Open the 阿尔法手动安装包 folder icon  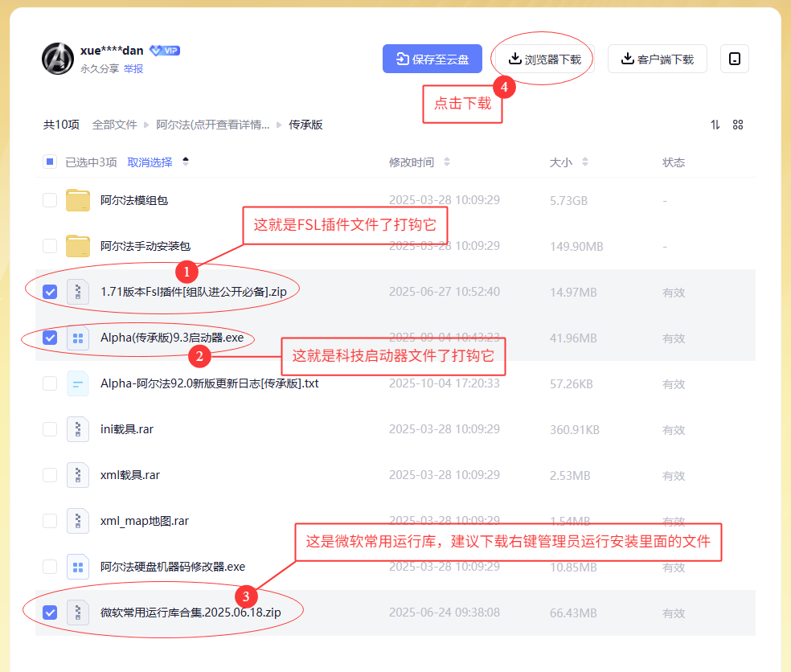coord(78,246)
